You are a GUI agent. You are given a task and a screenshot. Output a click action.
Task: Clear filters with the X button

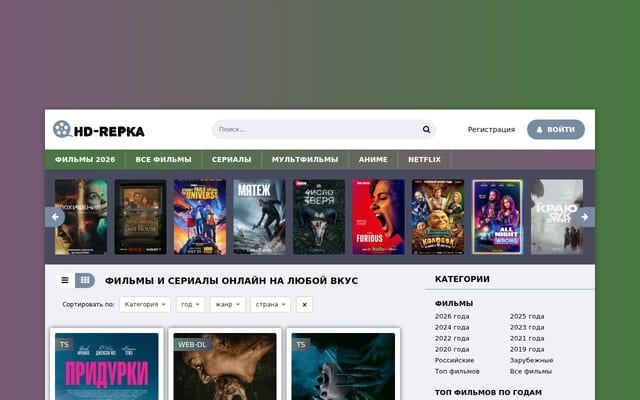304,304
